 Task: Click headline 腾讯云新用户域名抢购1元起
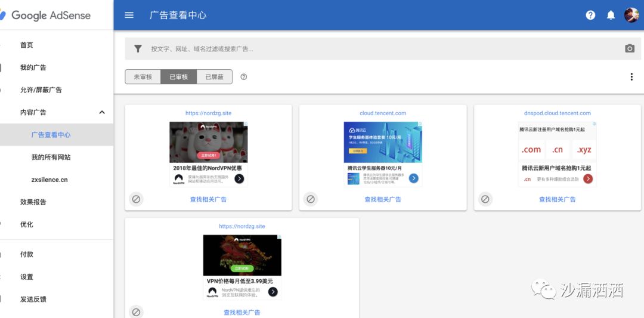[556, 168]
